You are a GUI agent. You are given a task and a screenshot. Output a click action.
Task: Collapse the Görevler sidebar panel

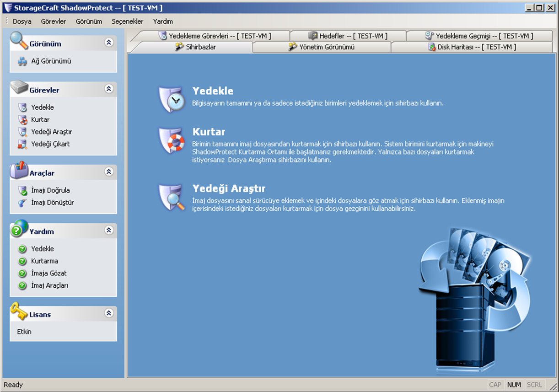pos(109,89)
